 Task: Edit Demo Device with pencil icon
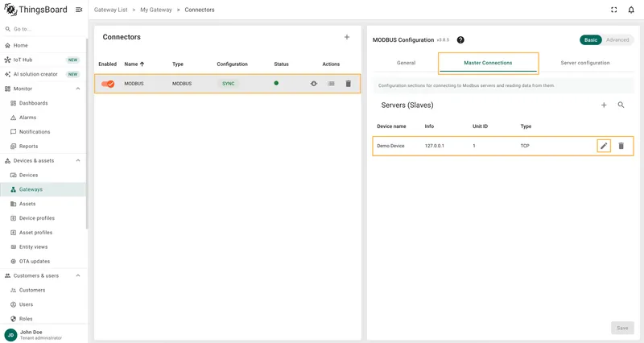click(604, 146)
